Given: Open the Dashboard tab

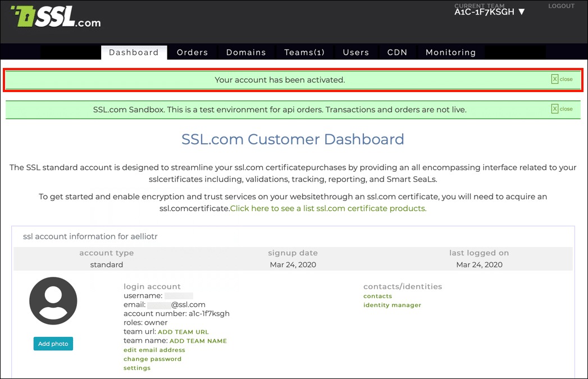Looking at the screenshot, I should click(134, 52).
